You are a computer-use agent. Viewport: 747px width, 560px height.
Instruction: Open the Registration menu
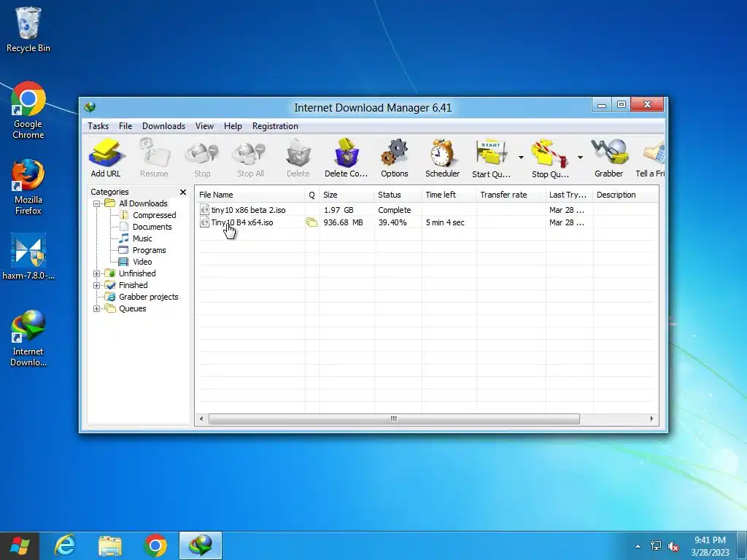275,126
